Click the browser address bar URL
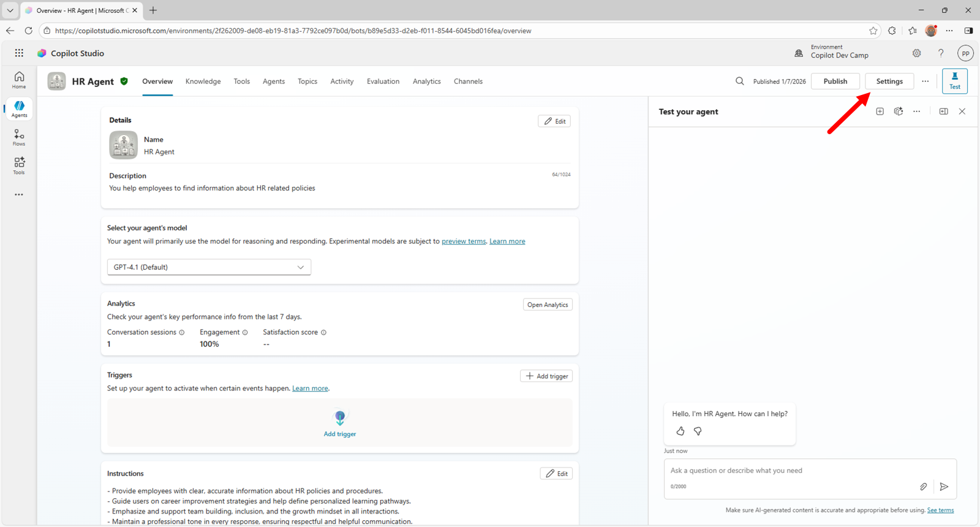Image resolution: width=980 pixels, height=527 pixels. [293, 31]
